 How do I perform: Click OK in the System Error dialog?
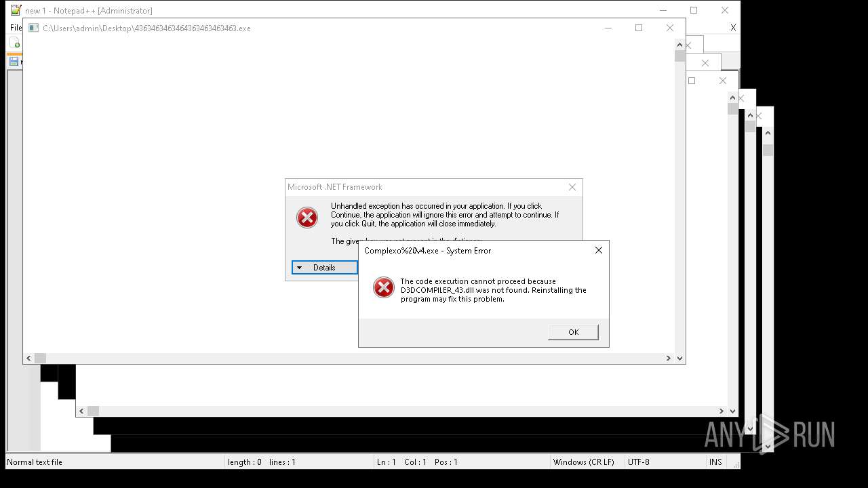[x=573, y=332]
